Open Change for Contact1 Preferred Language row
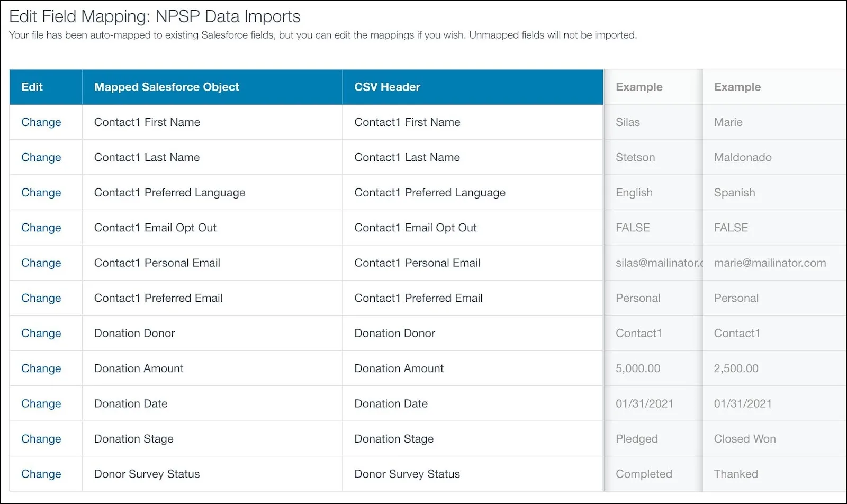 pyautogui.click(x=41, y=193)
